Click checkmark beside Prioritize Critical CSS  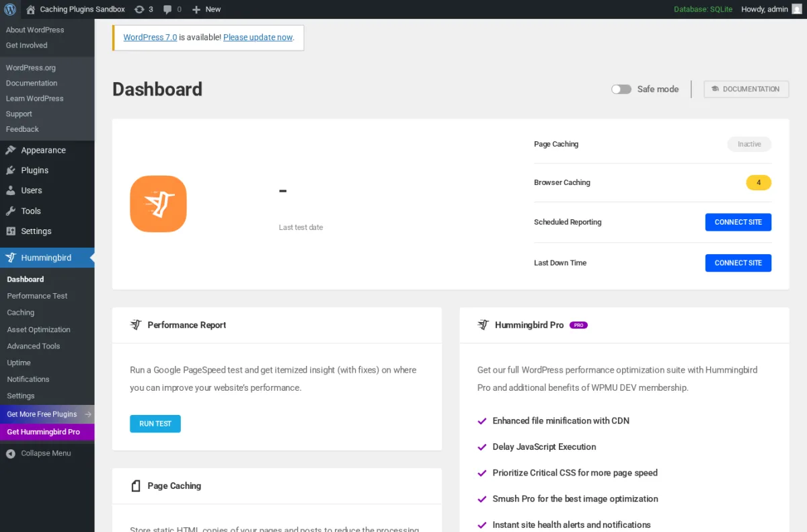pyautogui.click(x=482, y=473)
